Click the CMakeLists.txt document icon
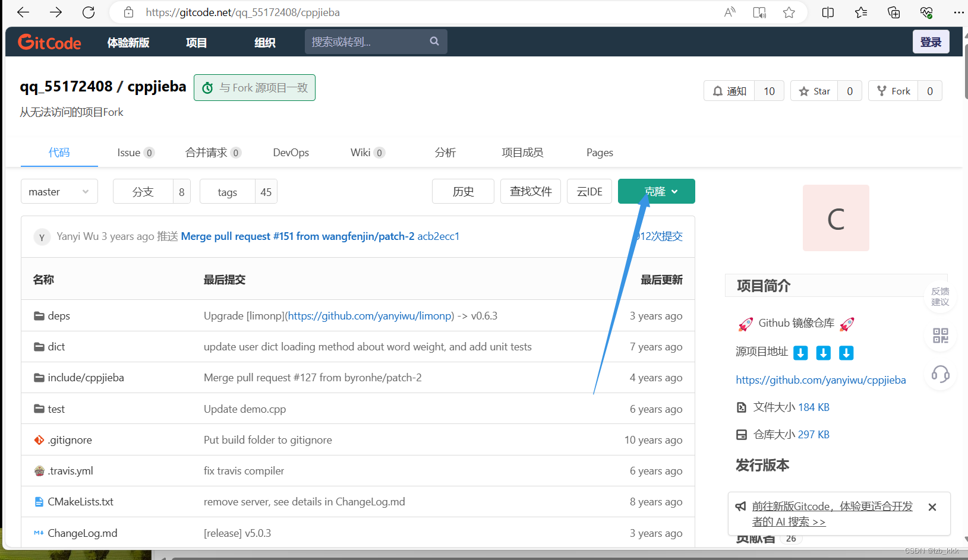The height and width of the screenshot is (560, 968). [x=39, y=502]
